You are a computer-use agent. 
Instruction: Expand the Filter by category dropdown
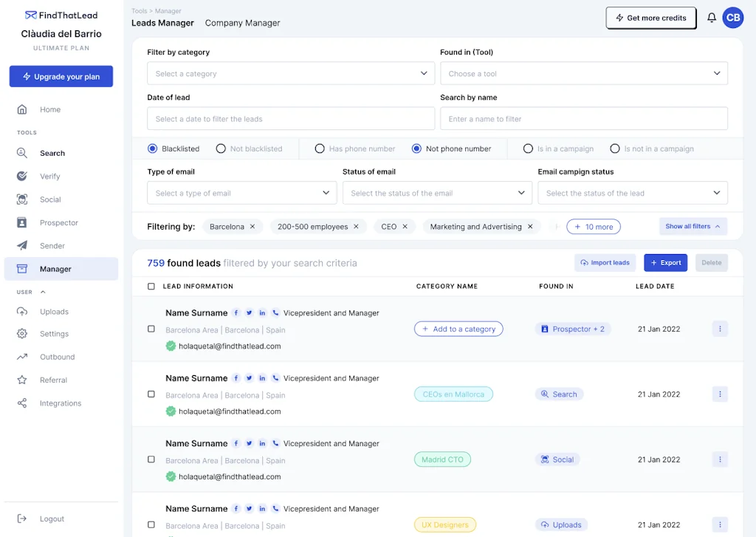(290, 74)
